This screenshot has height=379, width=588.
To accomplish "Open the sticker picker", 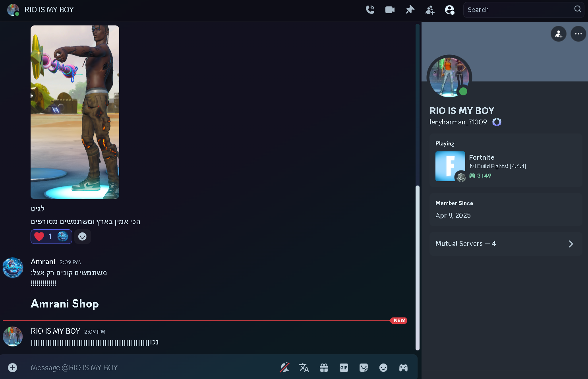I will [x=364, y=367].
